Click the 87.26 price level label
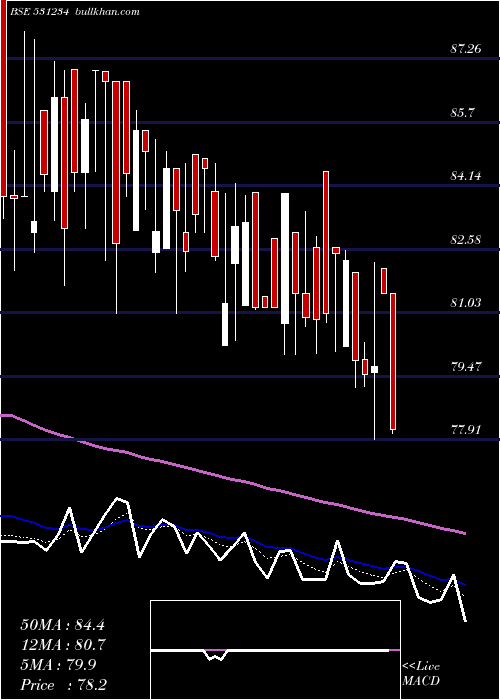Image resolution: width=500 pixels, height=700 pixels. (x=466, y=49)
